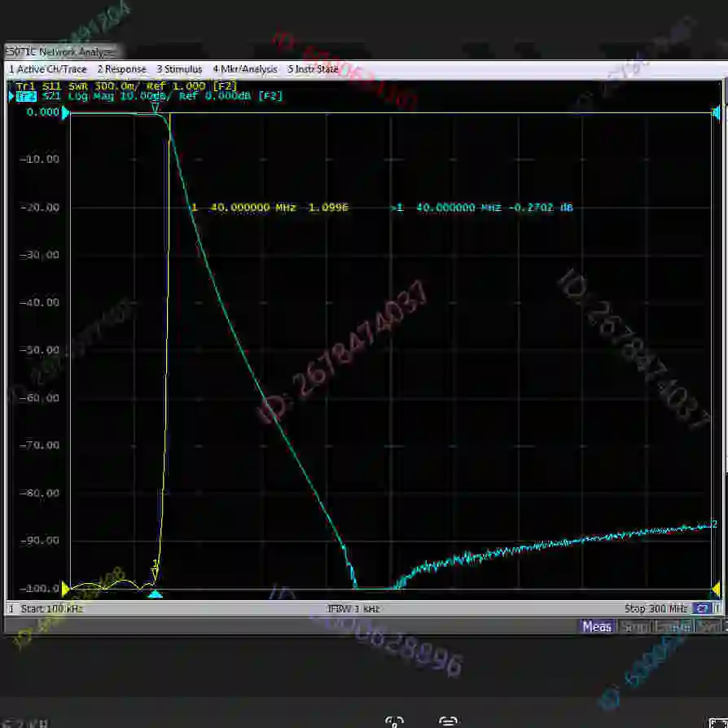The width and height of the screenshot is (728, 728).
Task: Click the -70.00 scale label
Action: click(x=39, y=445)
